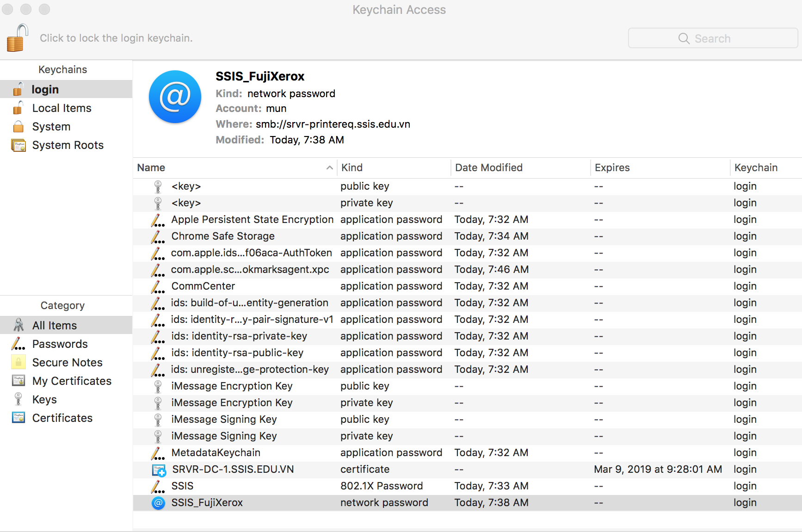Toggle sort order arrow on Name column
This screenshot has height=532, width=802.
[x=329, y=168]
